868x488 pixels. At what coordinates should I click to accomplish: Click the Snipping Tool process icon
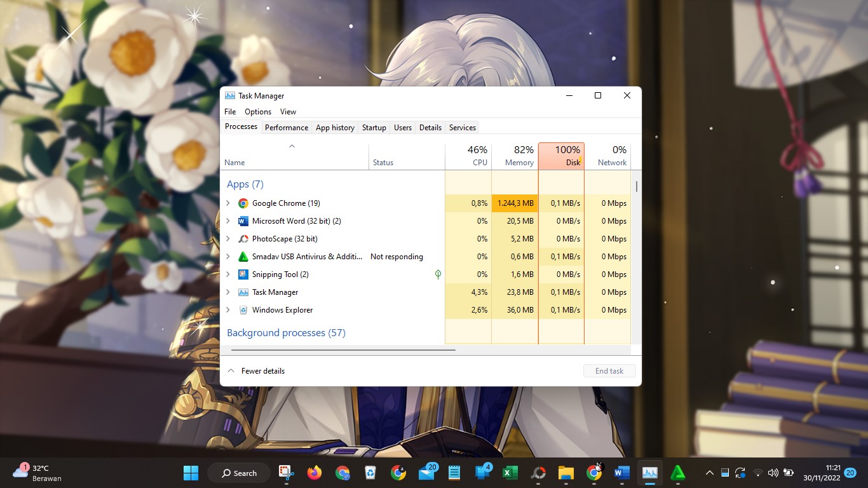(243, 274)
